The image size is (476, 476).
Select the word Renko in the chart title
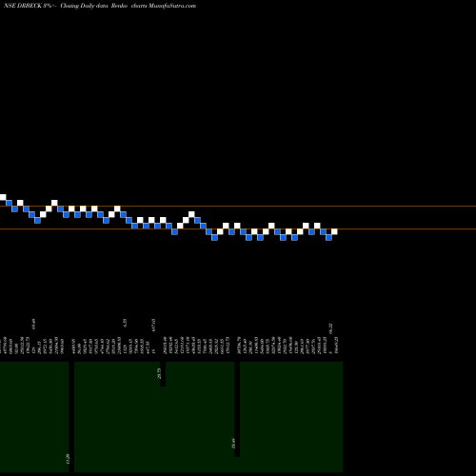[119, 6]
